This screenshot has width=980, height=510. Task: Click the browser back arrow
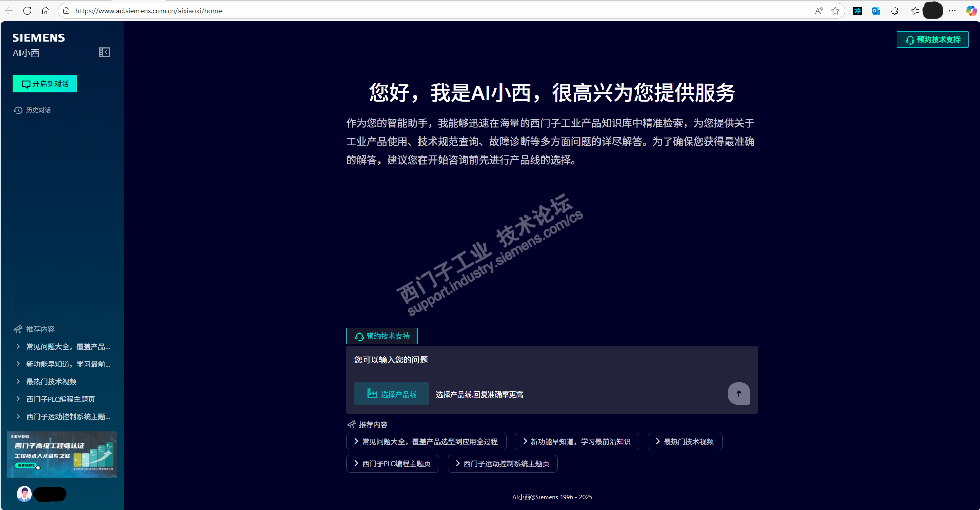click(x=9, y=11)
